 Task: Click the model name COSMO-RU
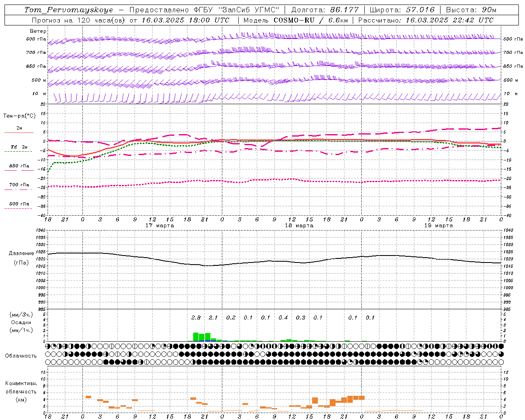[294, 20]
